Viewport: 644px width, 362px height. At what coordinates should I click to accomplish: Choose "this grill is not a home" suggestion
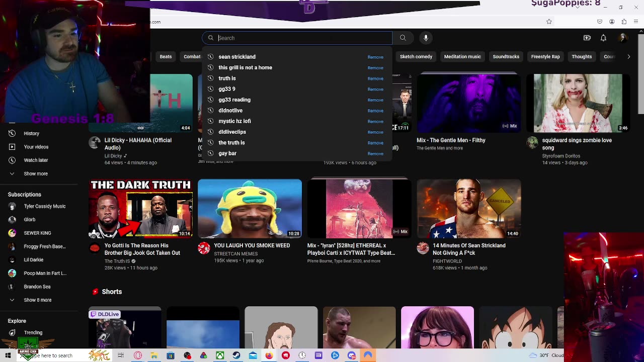245,67
